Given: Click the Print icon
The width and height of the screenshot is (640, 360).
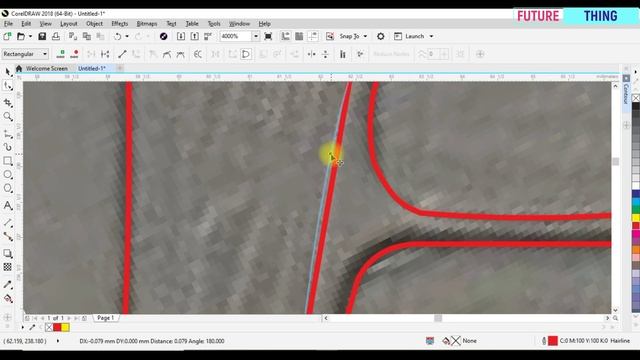Looking at the screenshot, I should coord(56,36).
